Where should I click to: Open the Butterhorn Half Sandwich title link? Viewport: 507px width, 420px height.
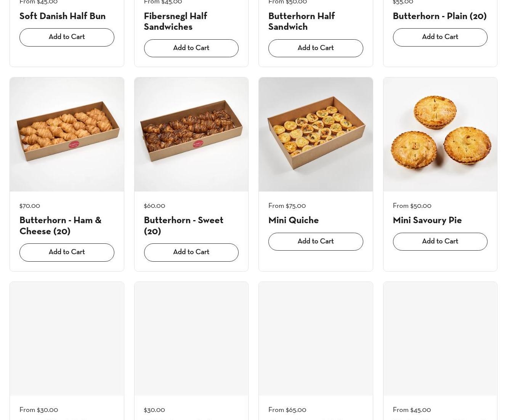point(301,22)
